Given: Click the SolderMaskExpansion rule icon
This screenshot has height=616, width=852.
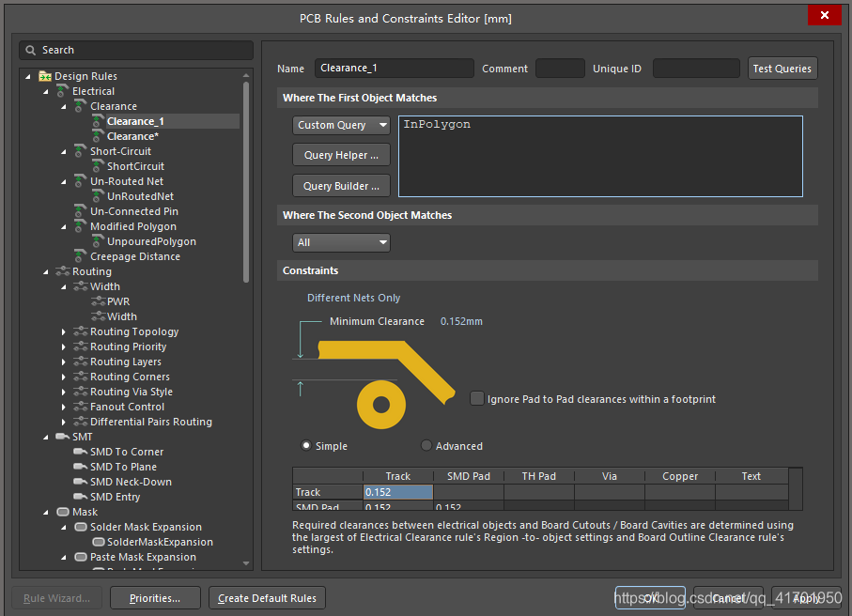Looking at the screenshot, I should coord(98,542).
